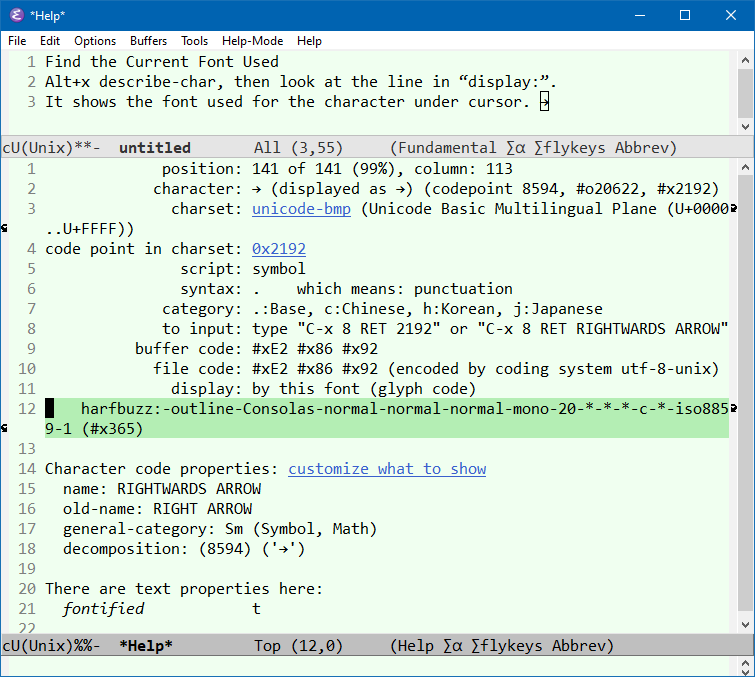Click '*Help*' buffer name in mode line
Viewport: 755px width, 677px height.
point(146,645)
